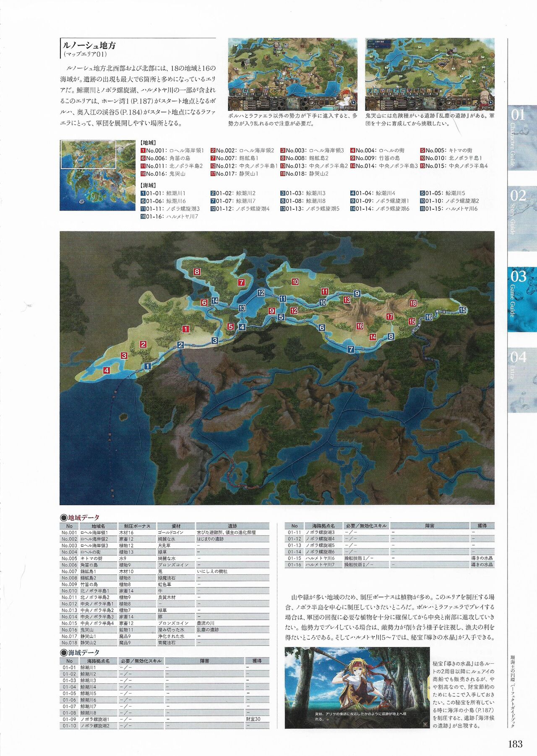Click the '澄み切った水' table cell

[x=171, y=629]
